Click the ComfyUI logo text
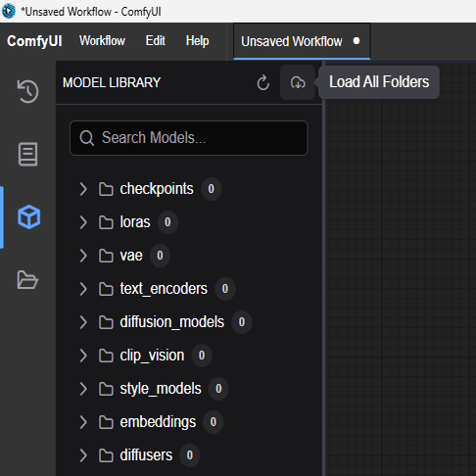Viewport: 476px width, 476px height. [x=34, y=41]
